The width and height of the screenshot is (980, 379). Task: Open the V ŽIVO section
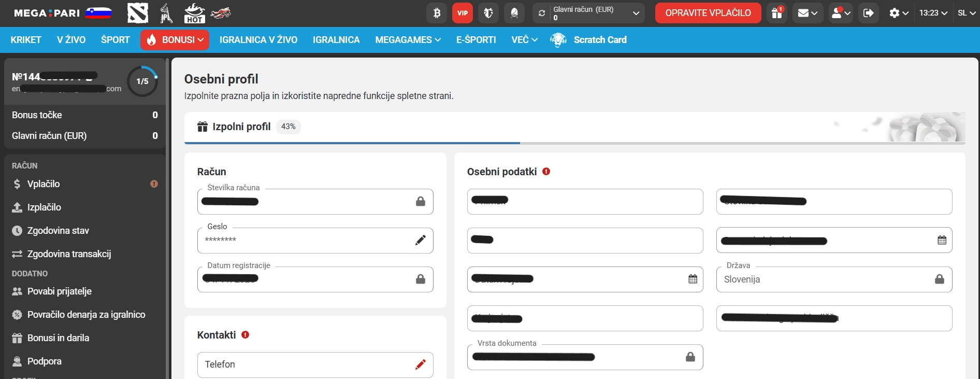[71, 40]
